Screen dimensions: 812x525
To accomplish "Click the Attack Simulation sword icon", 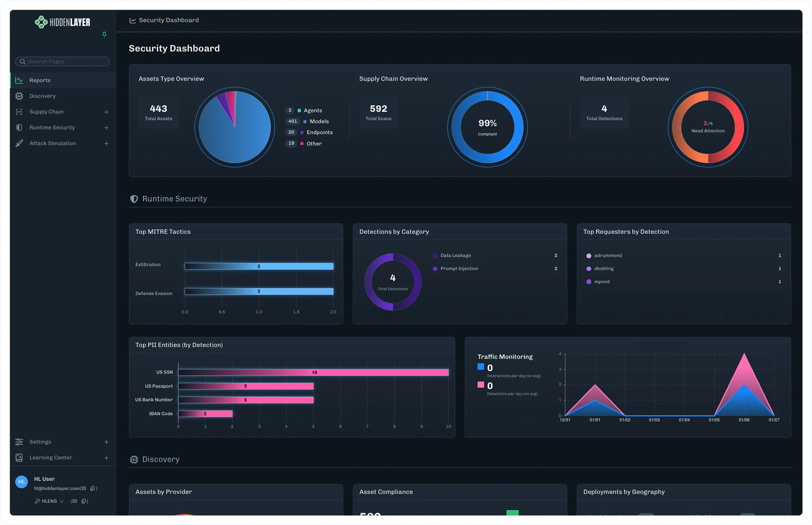I will (19, 143).
